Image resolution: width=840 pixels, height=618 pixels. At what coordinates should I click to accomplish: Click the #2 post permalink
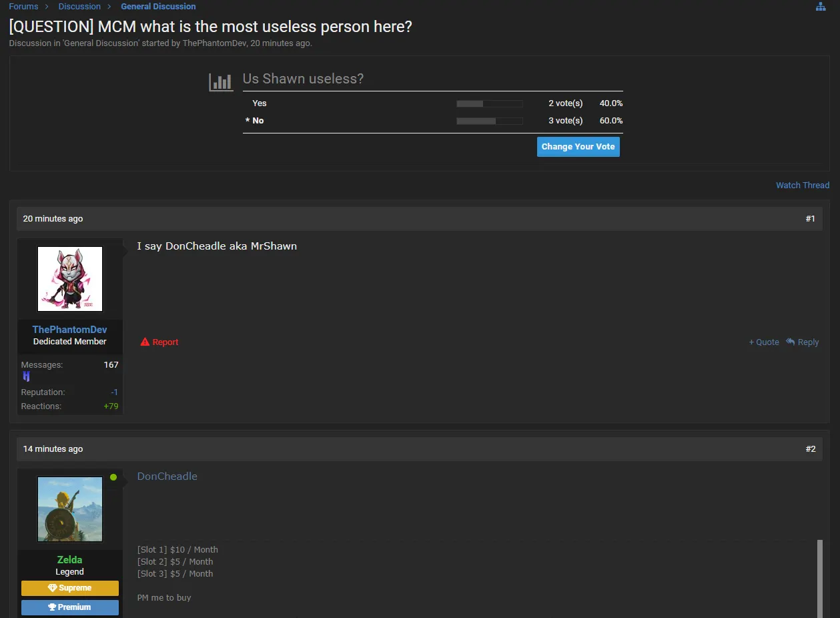(x=810, y=449)
